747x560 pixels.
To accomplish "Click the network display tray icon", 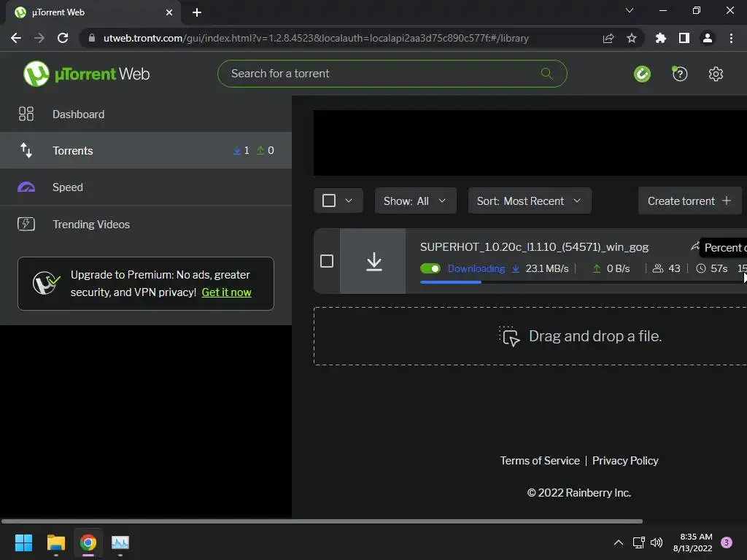I will click(638, 542).
